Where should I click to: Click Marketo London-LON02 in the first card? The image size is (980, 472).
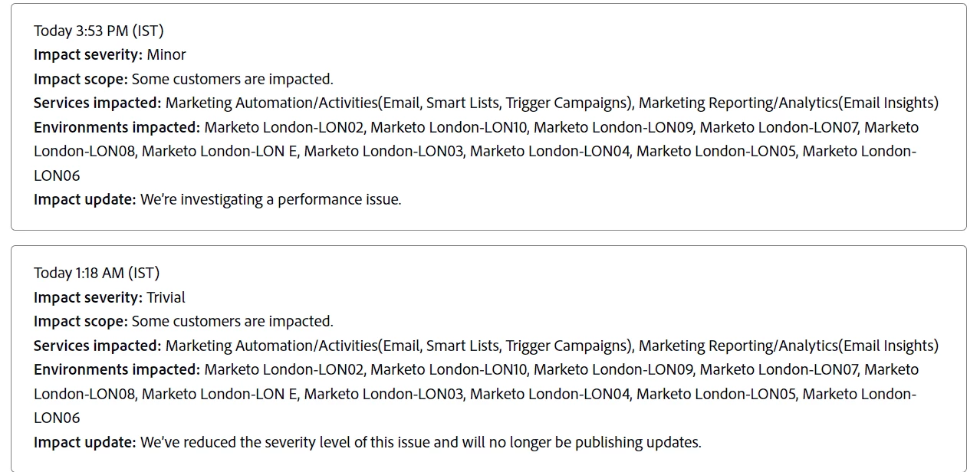point(284,127)
